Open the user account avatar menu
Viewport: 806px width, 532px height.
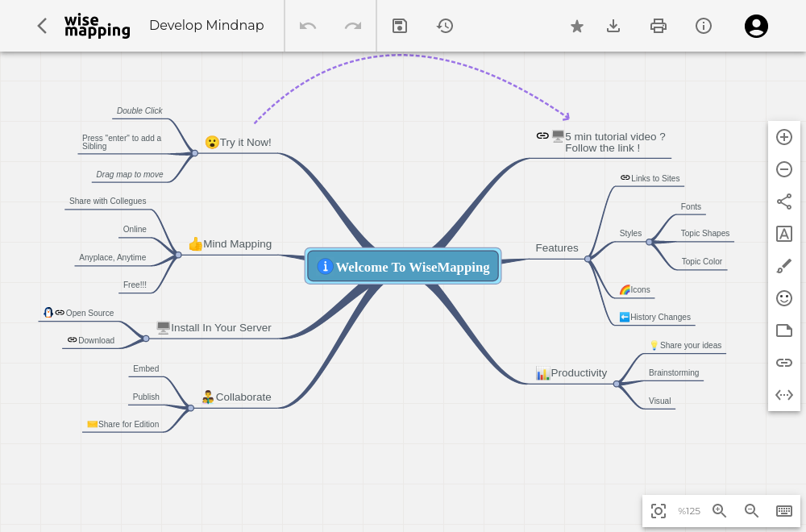pyautogui.click(x=756, y=26)
